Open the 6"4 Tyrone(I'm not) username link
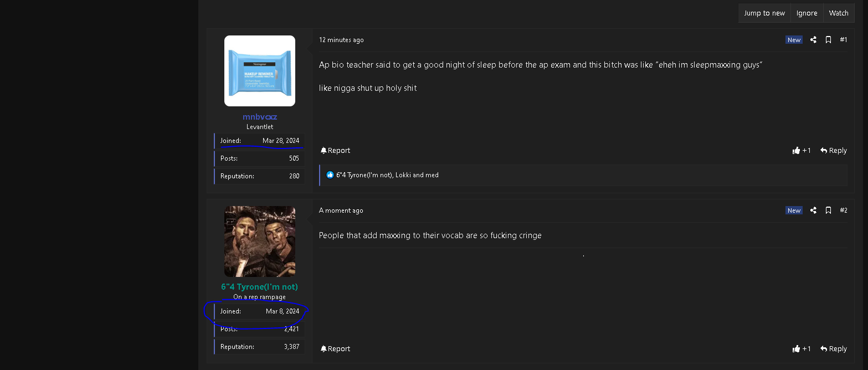 259,287
